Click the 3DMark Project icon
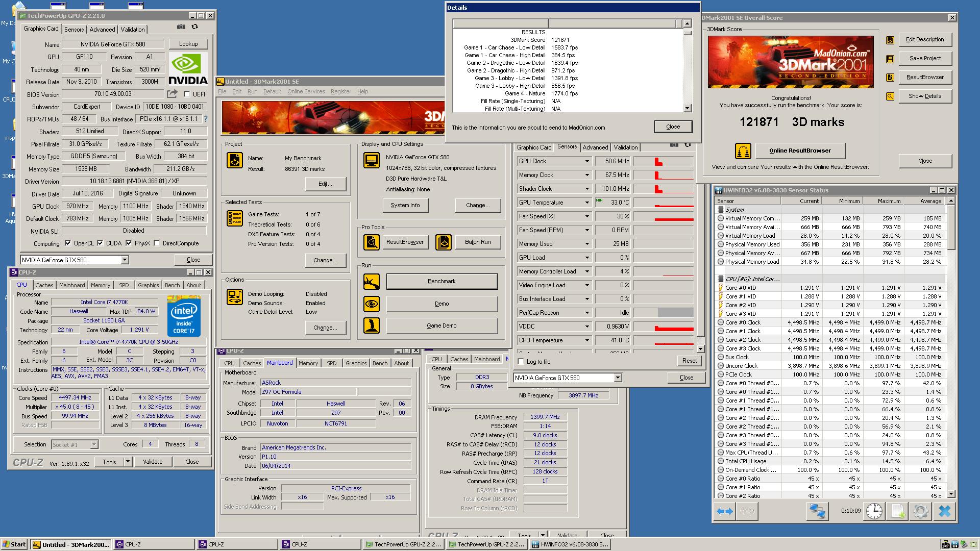The width and height of the screenshot is (980, 551). [x=234, y=160]
